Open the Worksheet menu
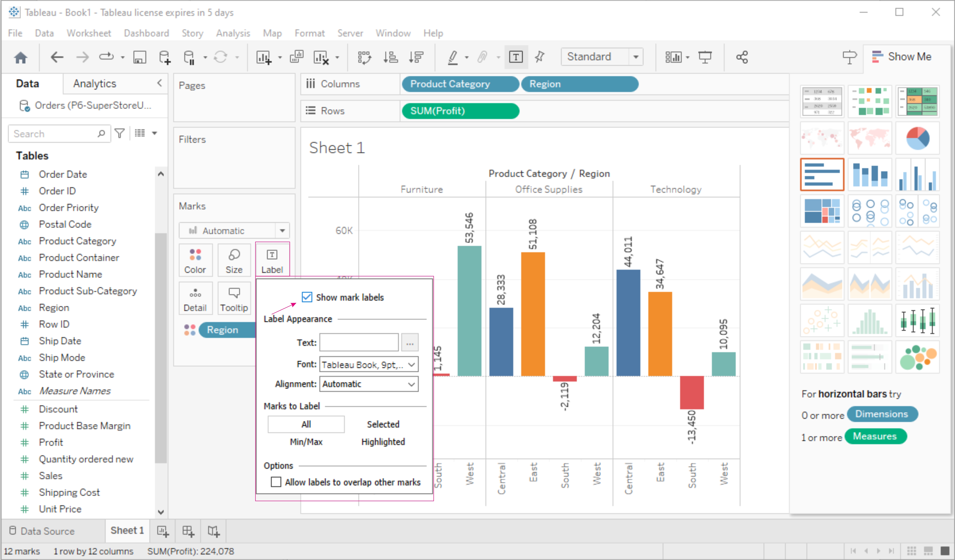This screenshot has width=955, height=560. (x=89, y=33)
